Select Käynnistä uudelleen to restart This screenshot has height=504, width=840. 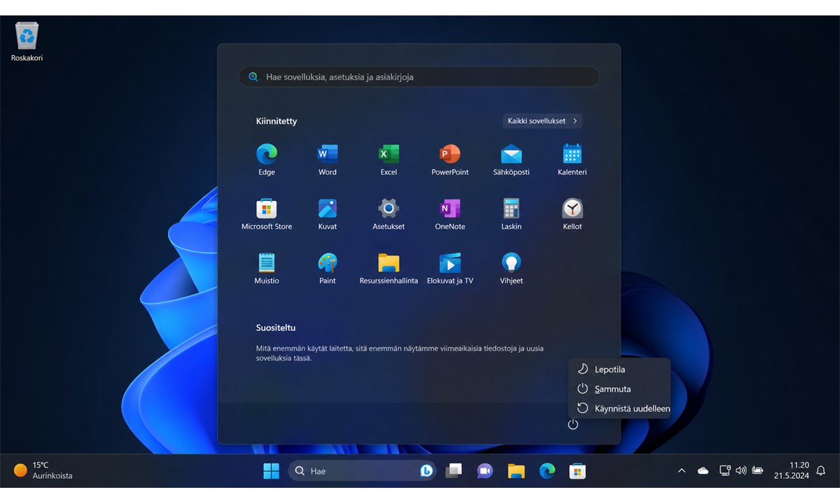[x=619, y=408]
